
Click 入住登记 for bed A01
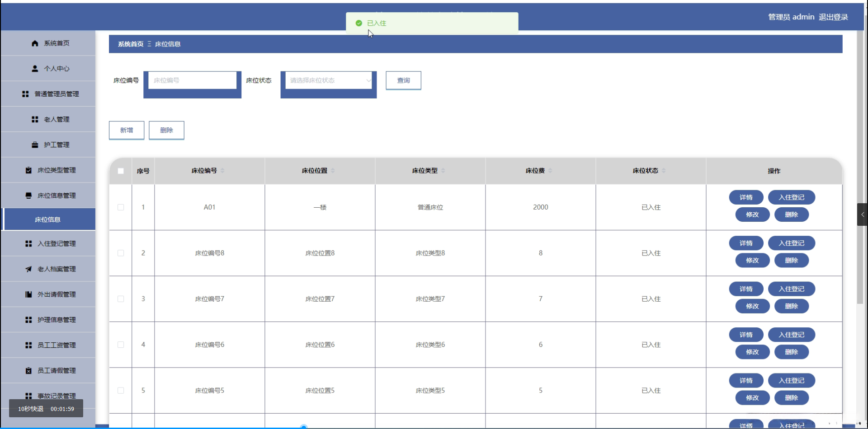click(792, 197)
